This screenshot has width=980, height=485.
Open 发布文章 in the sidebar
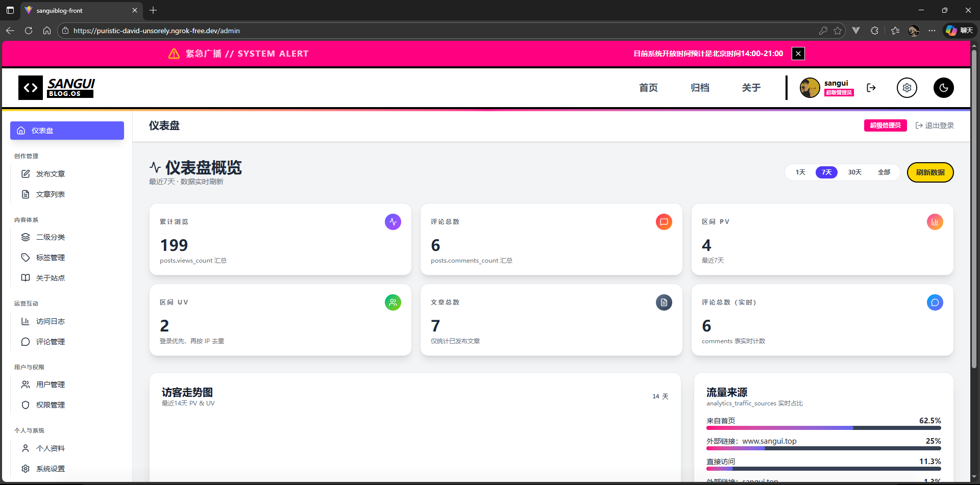(x=50, y=174)
